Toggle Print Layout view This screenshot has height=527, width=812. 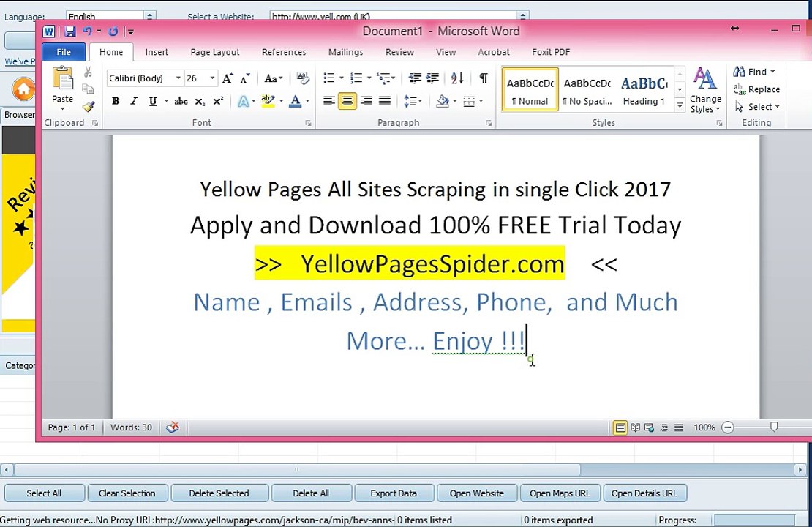click(x=620, y=427)
